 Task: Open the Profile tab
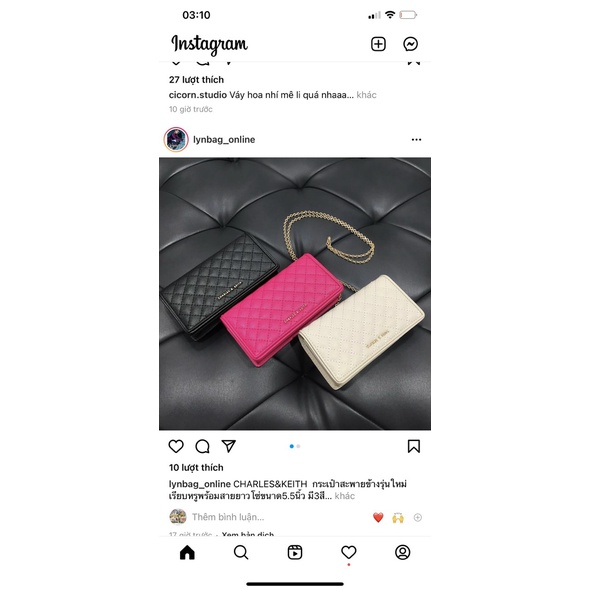403,553
